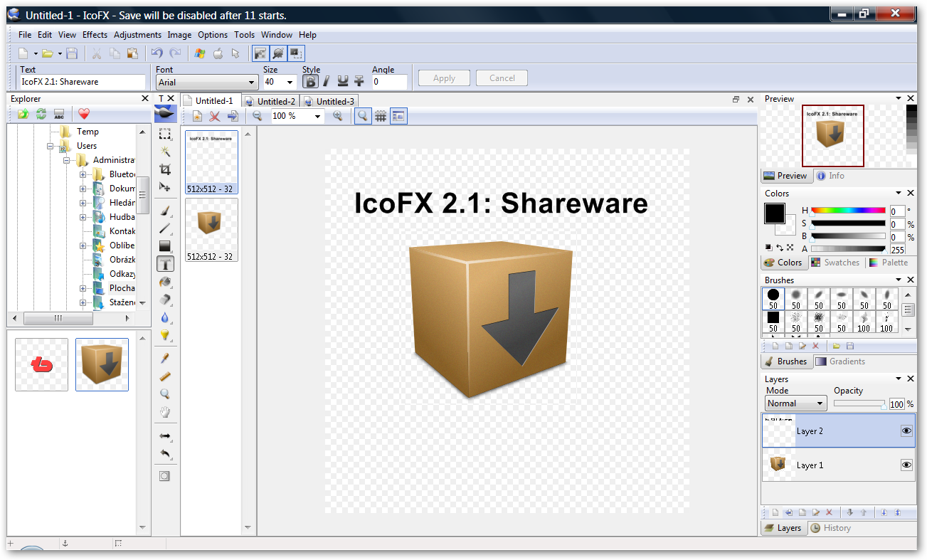Click the zoom in magnifier icon
The image size is (927, 560).
click(338, 116)
